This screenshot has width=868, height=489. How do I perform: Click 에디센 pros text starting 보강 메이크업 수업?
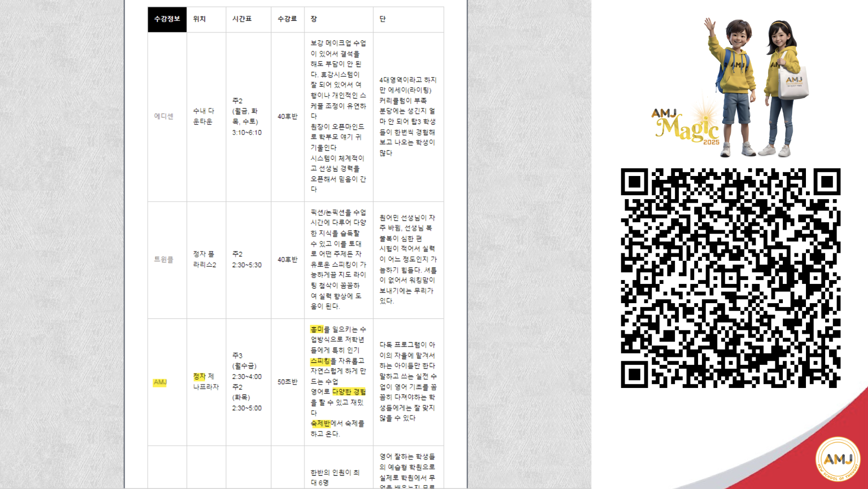338,116
